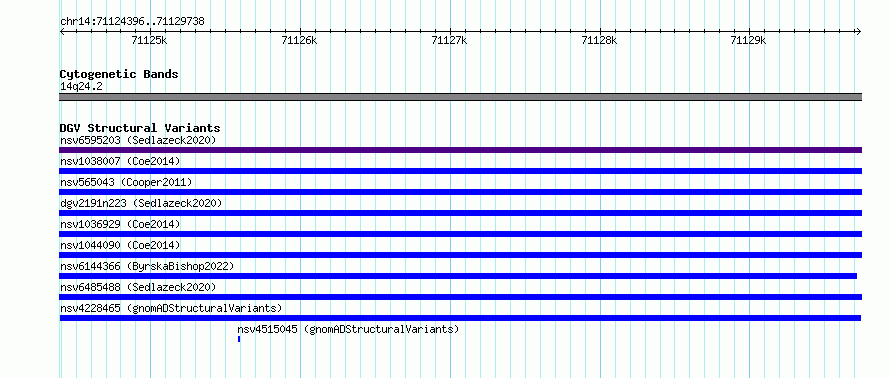Open variant nsv1044090 (Coe2014) label

pos(120,245)
